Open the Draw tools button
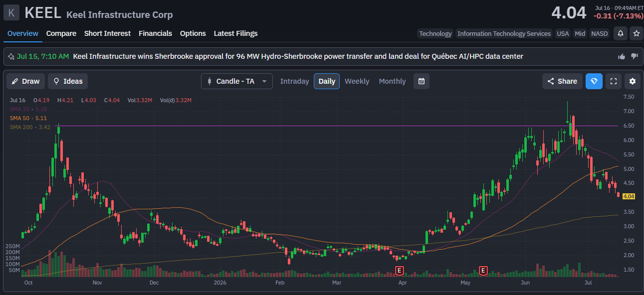Screen dimensions: 644x295 coord(26,81)
